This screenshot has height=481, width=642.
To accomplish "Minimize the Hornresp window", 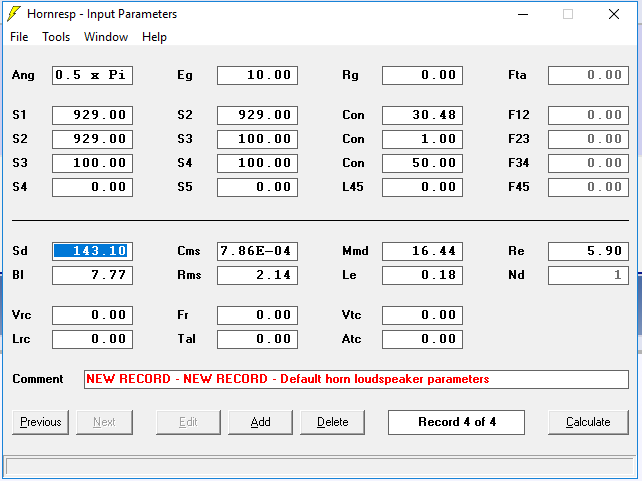I will (x=523, y=14).
